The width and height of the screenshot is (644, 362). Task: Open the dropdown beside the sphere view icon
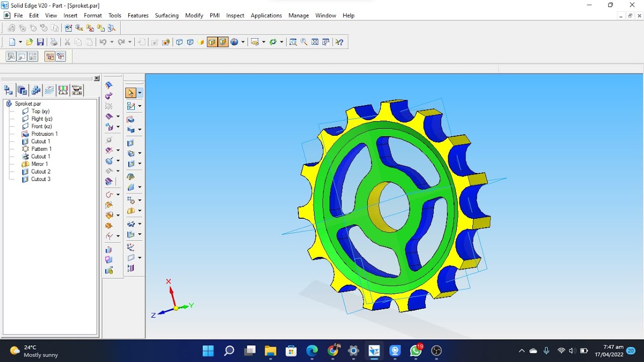point(243,42)
